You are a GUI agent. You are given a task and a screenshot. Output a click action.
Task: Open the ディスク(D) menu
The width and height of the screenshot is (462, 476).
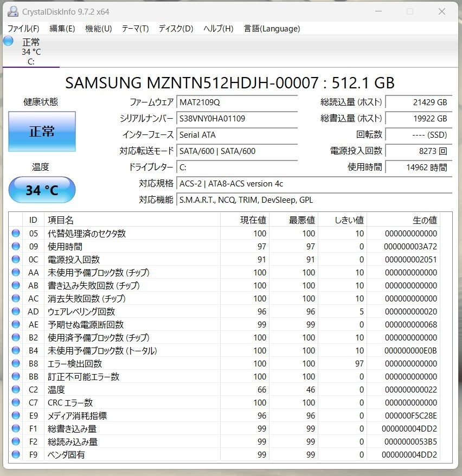point(176,29)
